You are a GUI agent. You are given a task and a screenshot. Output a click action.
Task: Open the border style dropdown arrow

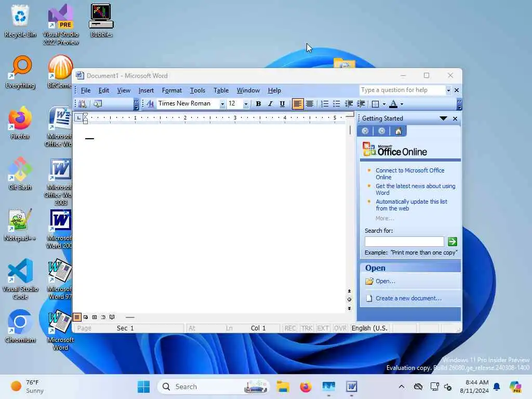tap(384, 104)
